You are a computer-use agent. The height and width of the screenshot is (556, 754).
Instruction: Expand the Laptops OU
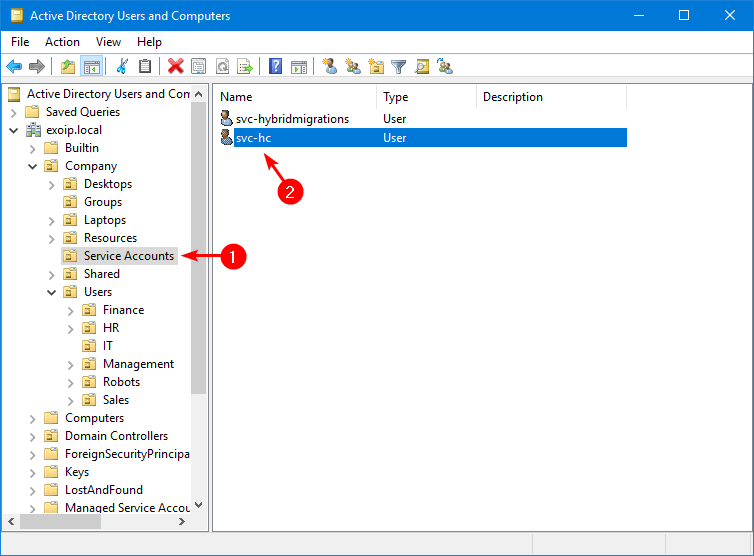51,221
